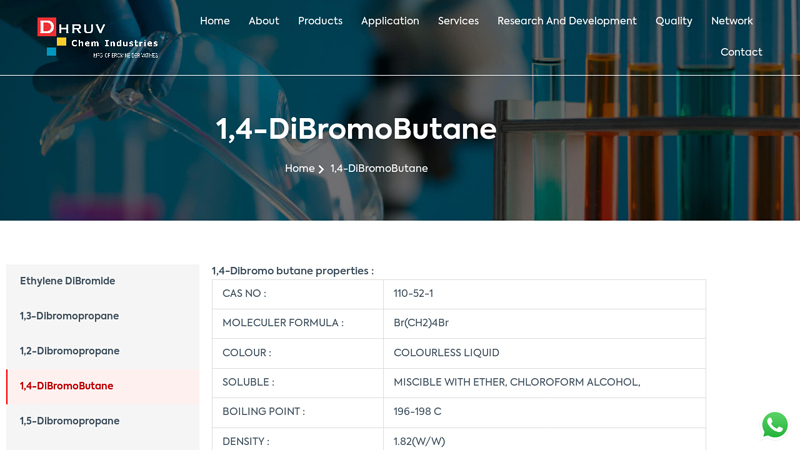Select 1,3-Dibromopropane in sidebar
800x450 pixels.
click(x=69, y=316)
